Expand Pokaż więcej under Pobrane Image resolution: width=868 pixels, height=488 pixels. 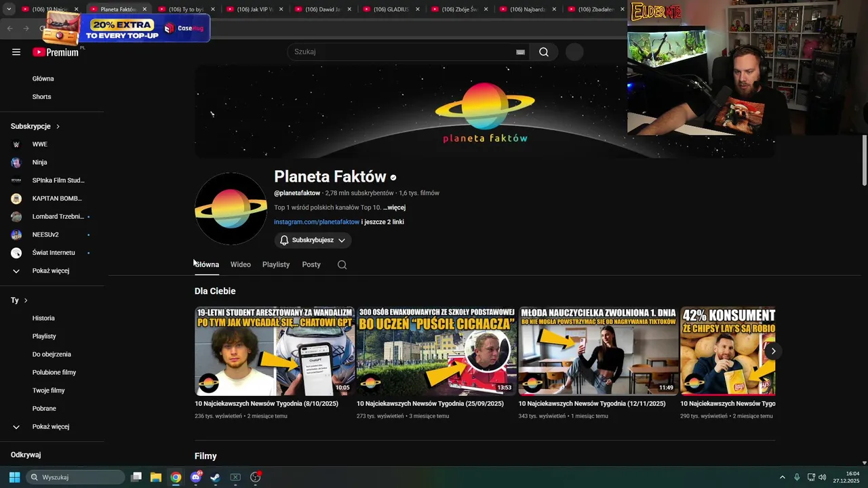(52, 427)
